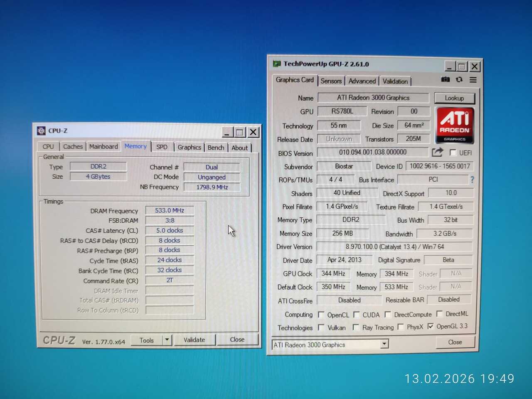Click the Transistors value 205M
The width and height of the screenshot is (532, 399).
coord(413,138)
